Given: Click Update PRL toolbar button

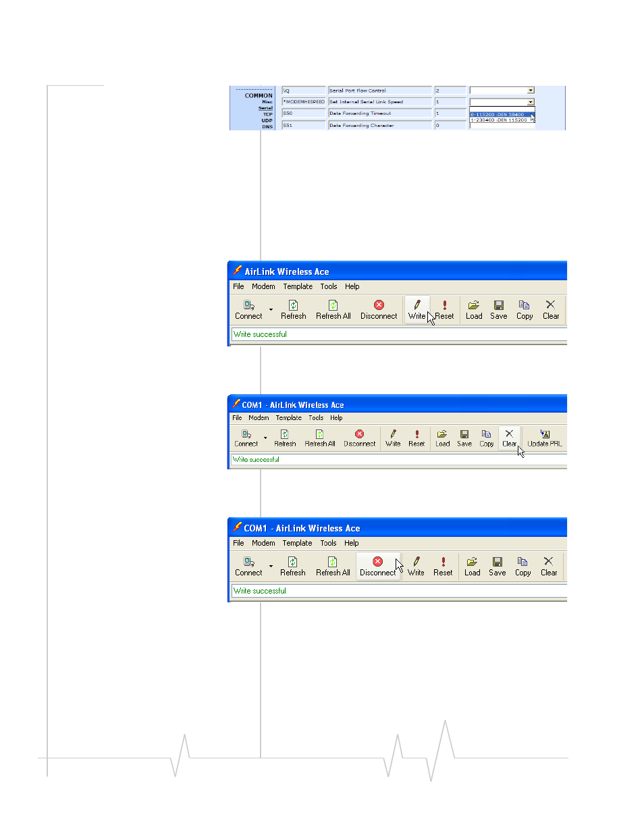Looking at the screenshot, I should pos(545,438).
